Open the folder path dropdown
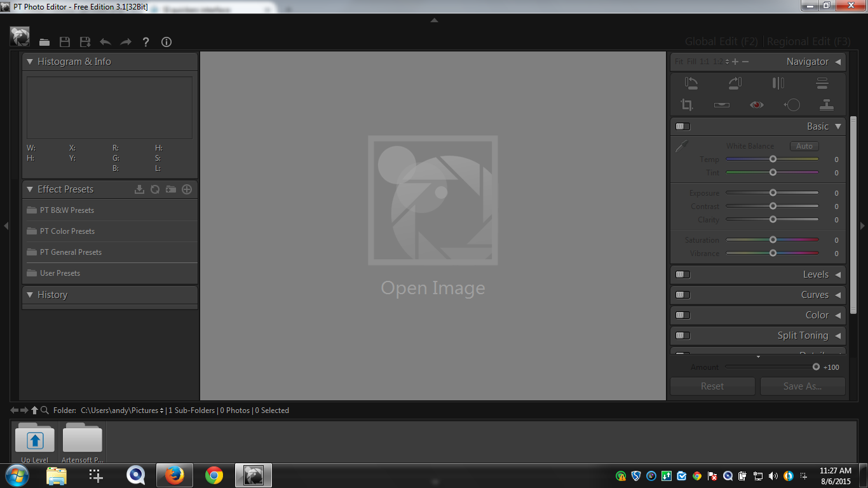Image resolution: width=868 pixels, height=488 pixels. click(x=161, y=410)
